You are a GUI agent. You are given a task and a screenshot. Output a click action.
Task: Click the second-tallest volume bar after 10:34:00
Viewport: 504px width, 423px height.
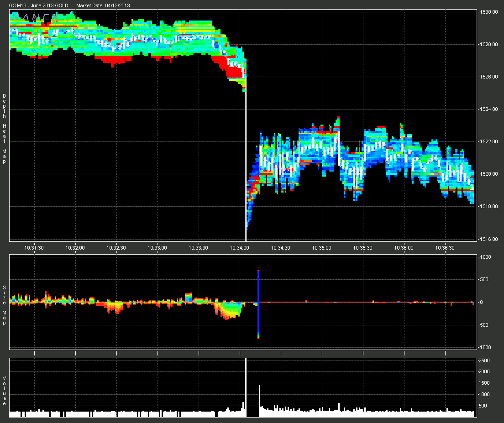point(259,401)
